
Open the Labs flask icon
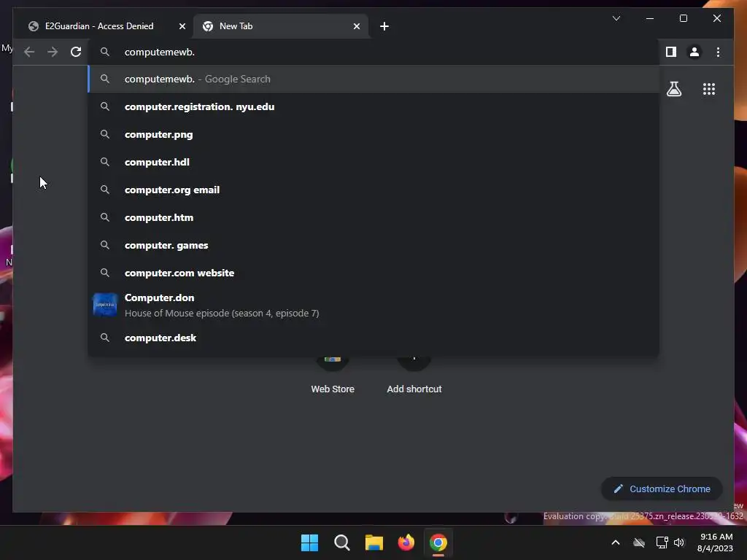point(673,89)
